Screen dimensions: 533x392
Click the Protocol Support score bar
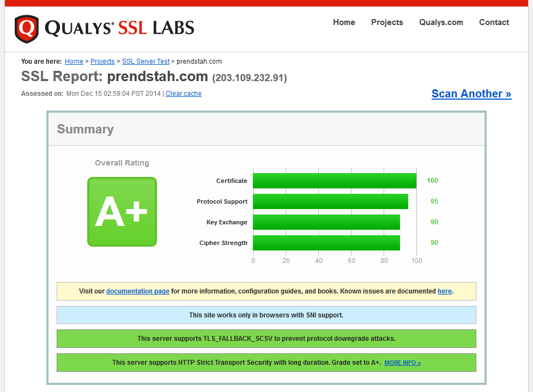tap(330, 201)
